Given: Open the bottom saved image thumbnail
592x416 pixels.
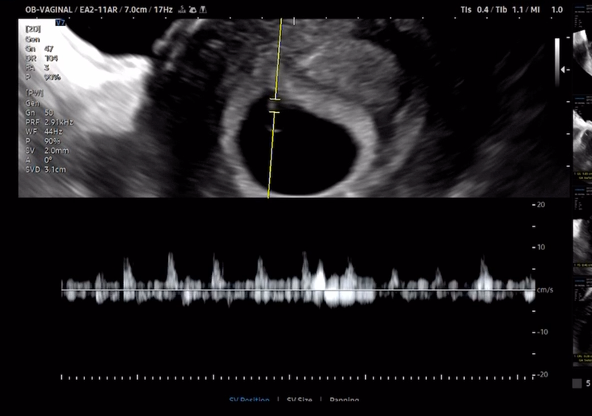Looking at the screenshot, I should (x=583, y=322).
